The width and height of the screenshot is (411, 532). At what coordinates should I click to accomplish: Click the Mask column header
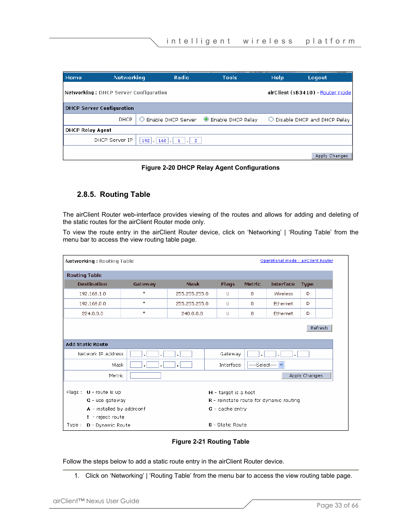point(193,284)
